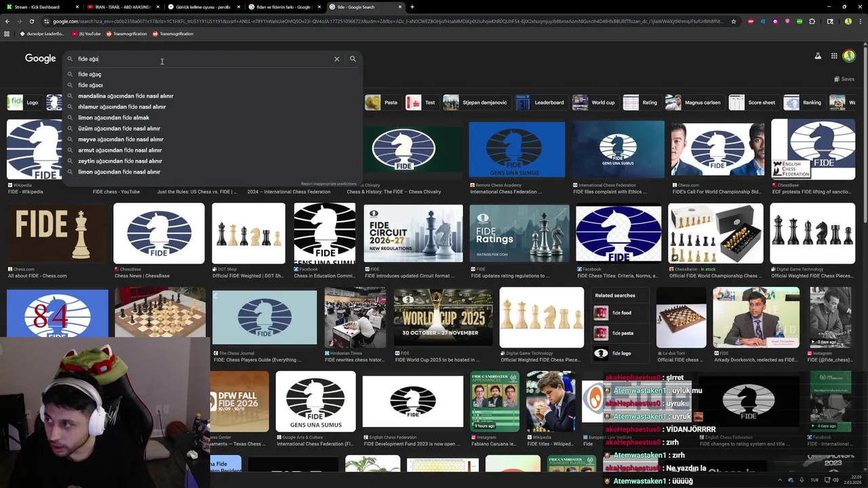The width and height of the screenshot is (868, 488).
Task: Click the magnifier search button in search box
Action: coord(353,59)
